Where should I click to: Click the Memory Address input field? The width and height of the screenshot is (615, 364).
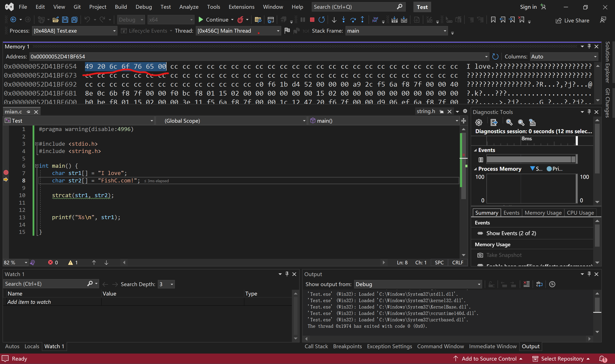click(259, 57)
